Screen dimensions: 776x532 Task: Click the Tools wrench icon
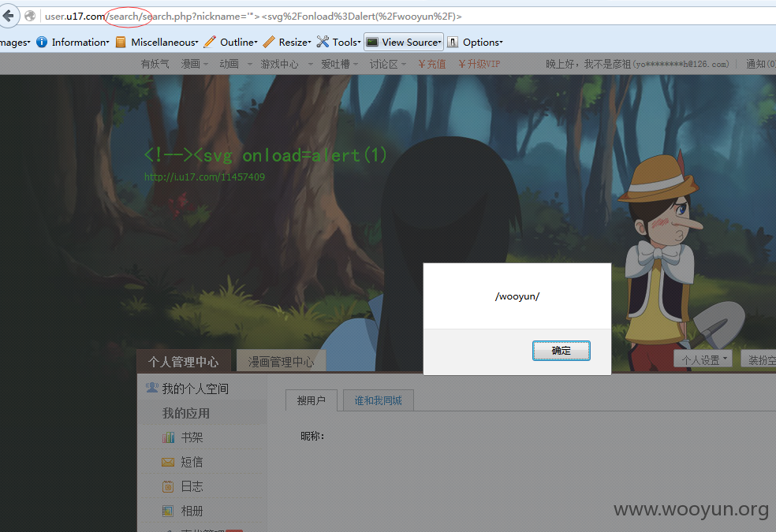click(x=323, y=42)
